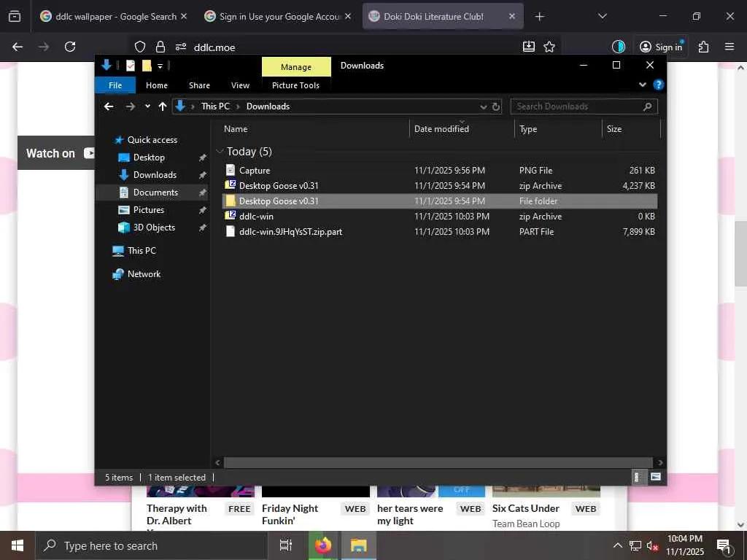The width and height of the screenshot is (747, 560).
Task: Click Sign in button in Firefox toolbar
Action: [x=661, y=47]
